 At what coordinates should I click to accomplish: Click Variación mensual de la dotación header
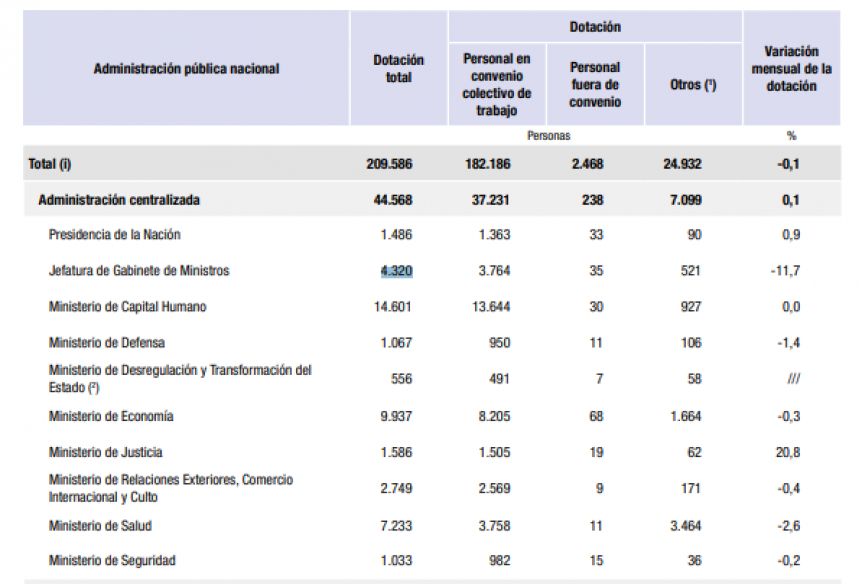[x=792, y=69]
